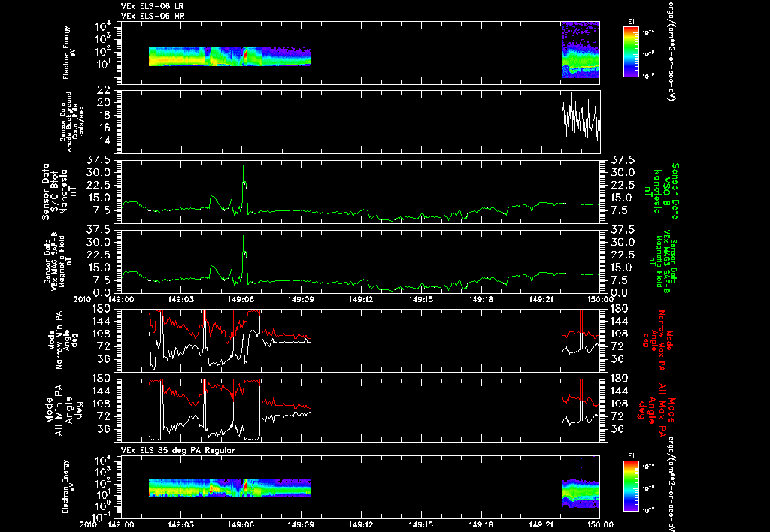Click '149:21' on the bottom time axis
The image size is (770, 532).
point(541,524)
